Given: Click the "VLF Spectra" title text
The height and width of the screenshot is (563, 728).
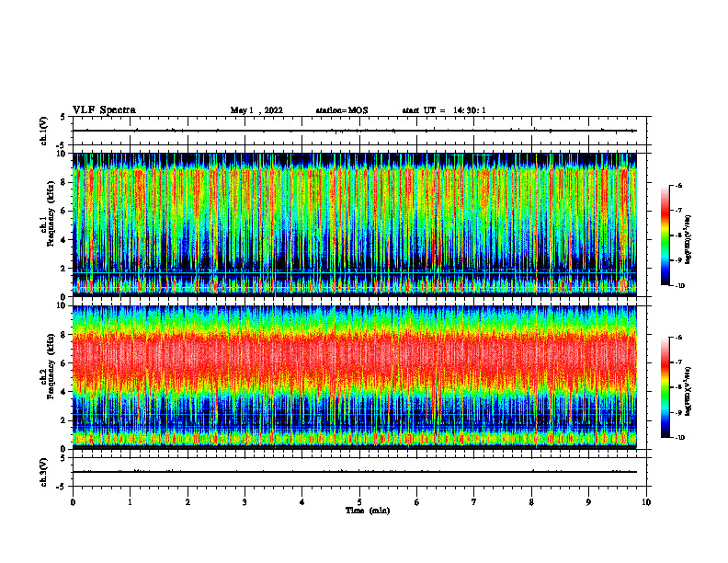Looking at the screenshot, I should pyautogui.click(x=104, y=110).
